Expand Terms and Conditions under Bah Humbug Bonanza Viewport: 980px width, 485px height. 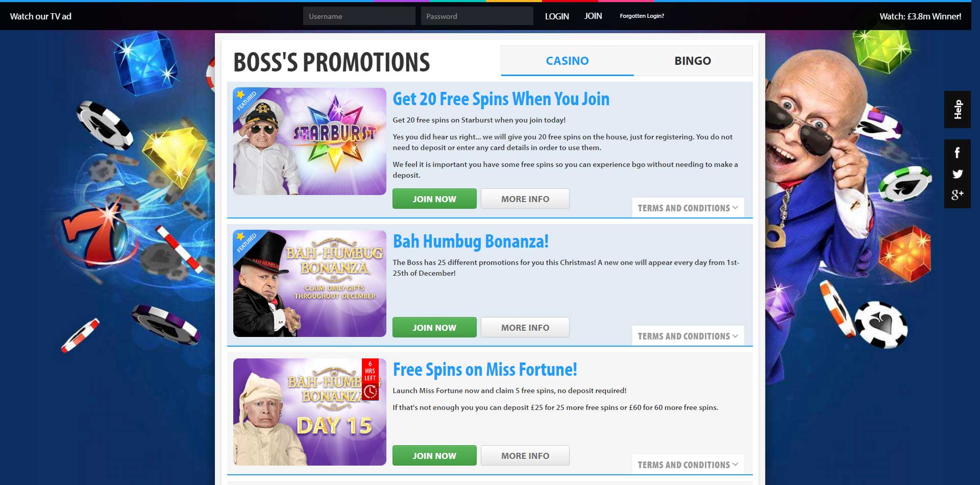pos(688,336)
